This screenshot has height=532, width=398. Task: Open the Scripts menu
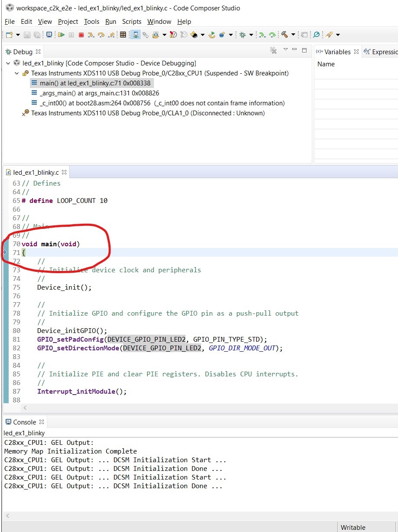(x=132, y=21)
